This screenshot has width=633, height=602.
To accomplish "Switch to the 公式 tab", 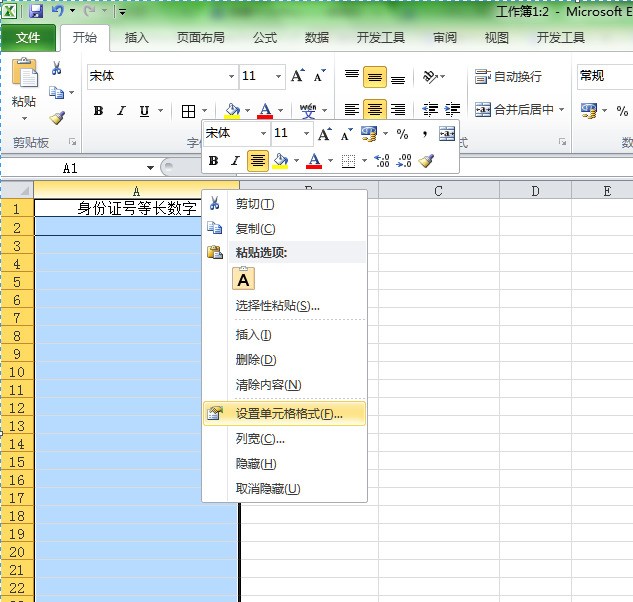I will pyautogui.click(x=265, y=38).
